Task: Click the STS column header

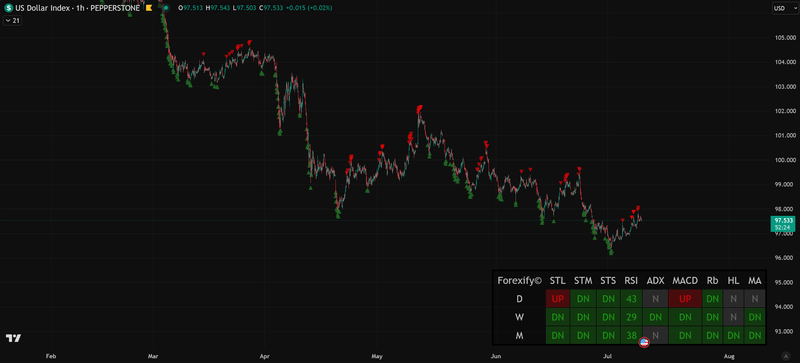Action: 608,280
